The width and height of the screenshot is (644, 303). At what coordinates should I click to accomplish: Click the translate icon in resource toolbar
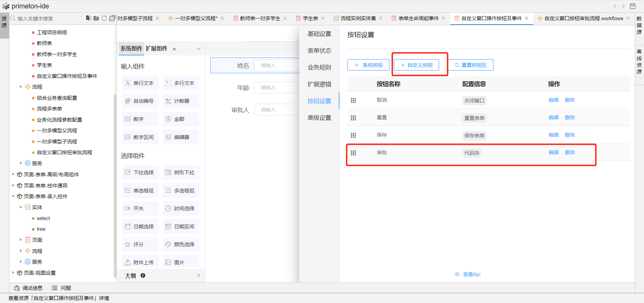click(88, 18)
